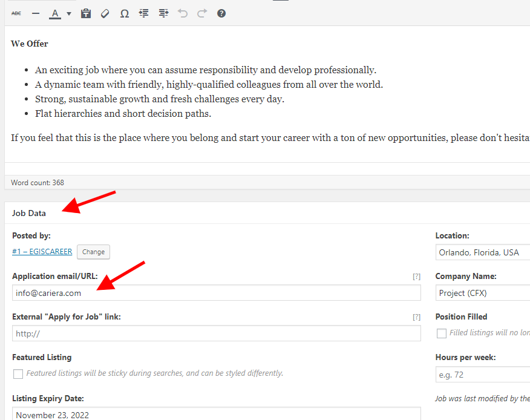Screen dimensions: 530x420
Task: Edit the Location field Orlando, Florida, USA
Action: 483,252
